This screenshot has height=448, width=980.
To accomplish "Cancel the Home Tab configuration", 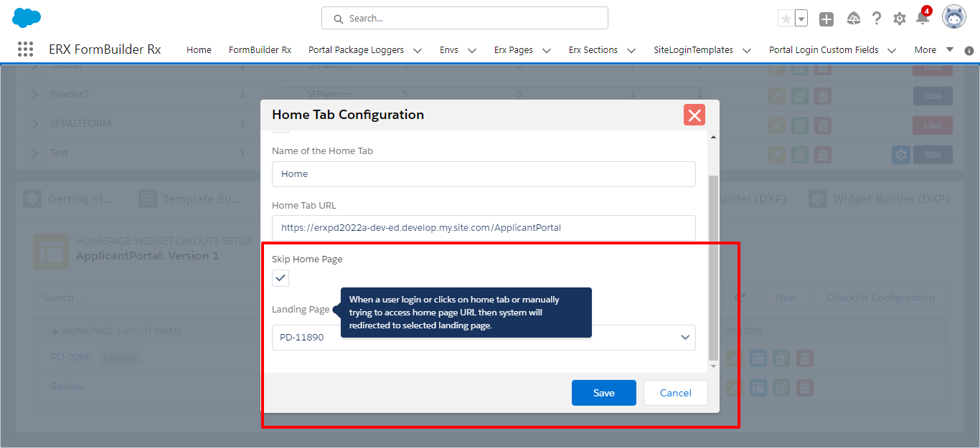I will (675, 393).
